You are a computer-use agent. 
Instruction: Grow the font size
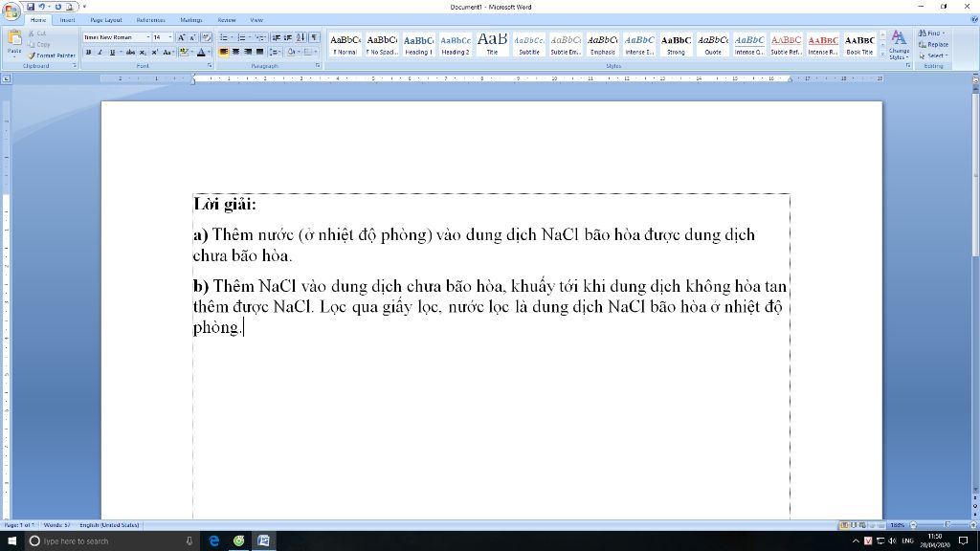[181, 37]
